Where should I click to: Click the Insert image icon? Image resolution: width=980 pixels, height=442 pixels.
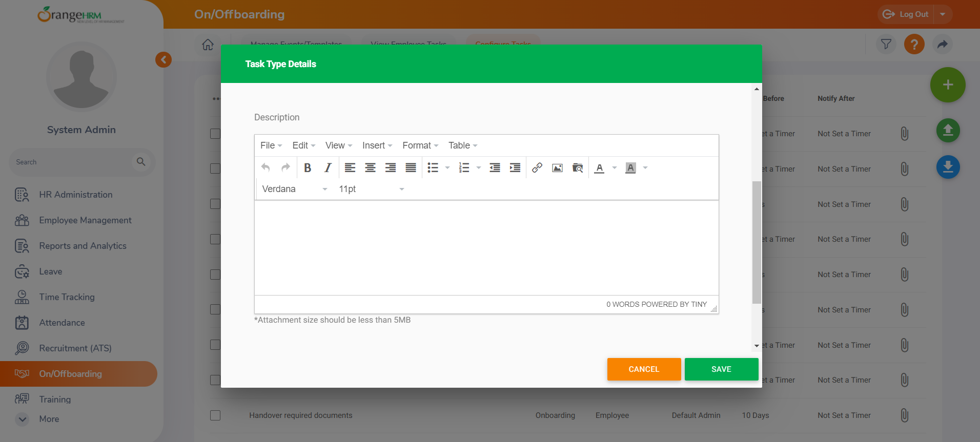pyautogui.click(x=557, y=168)
